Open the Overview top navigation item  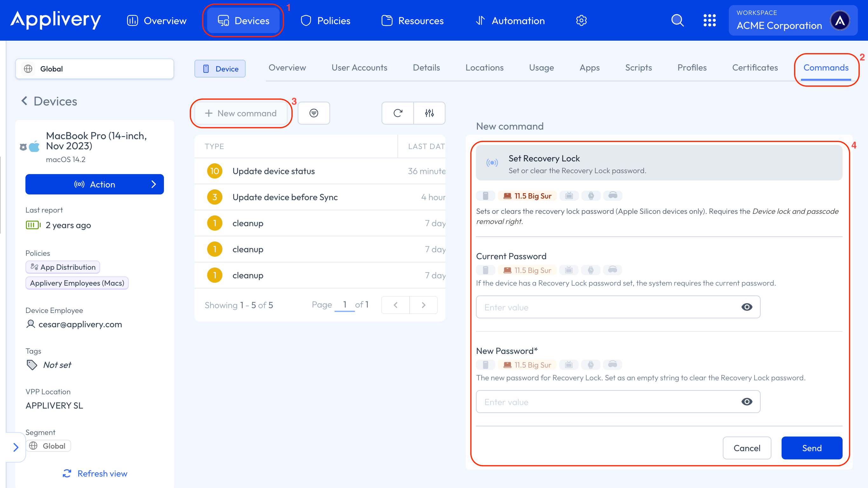point(157,21)
